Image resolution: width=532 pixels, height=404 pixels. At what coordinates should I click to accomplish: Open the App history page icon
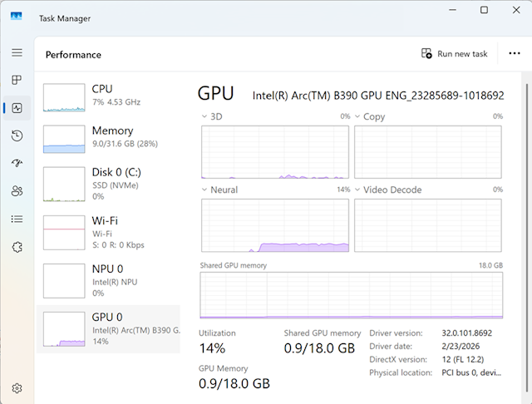coord(17,135)
